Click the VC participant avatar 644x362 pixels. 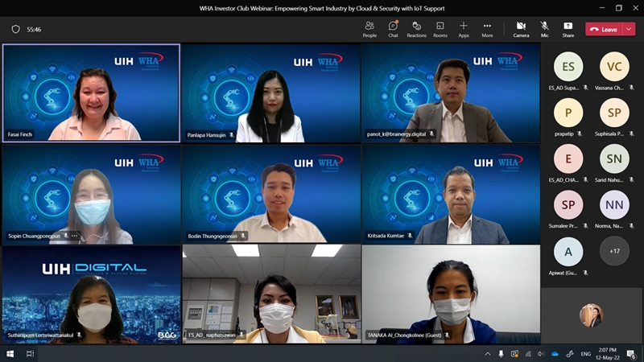pyautogui.click(x=614, y=67)
